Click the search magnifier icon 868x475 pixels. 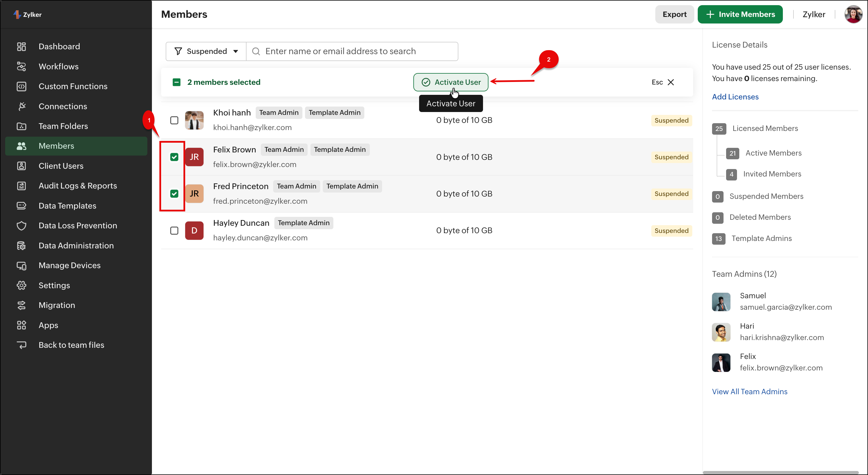256,51
